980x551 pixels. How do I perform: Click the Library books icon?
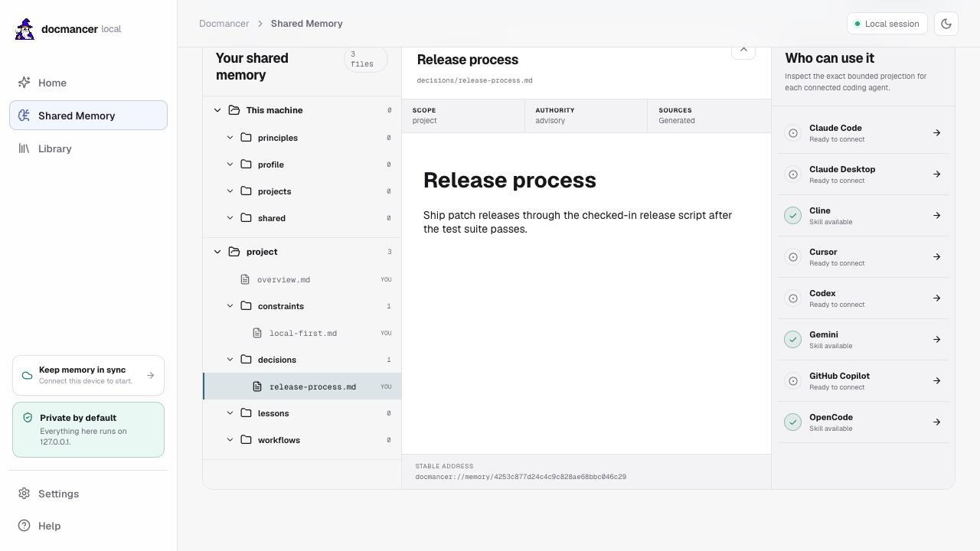click(24, 148)
